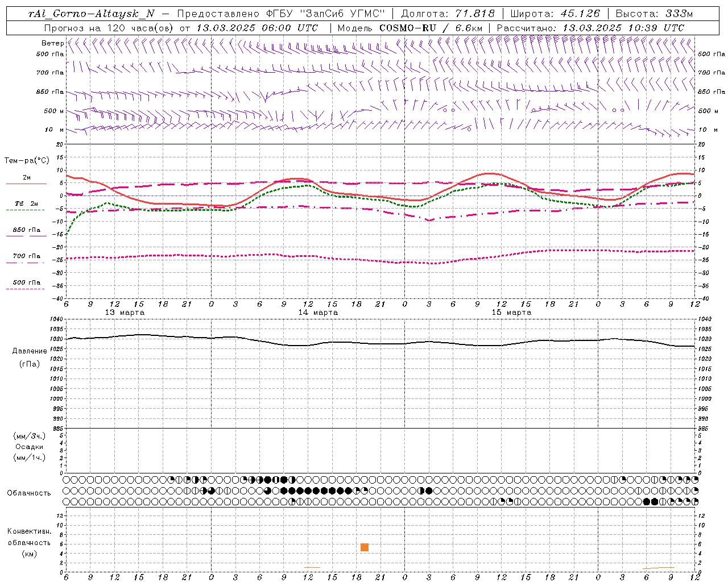Select the model name "COSMO-RU / 6.6км"
The height and width of the screenshot is (582, 728).
pyautogui.click(x=431, y=28)
